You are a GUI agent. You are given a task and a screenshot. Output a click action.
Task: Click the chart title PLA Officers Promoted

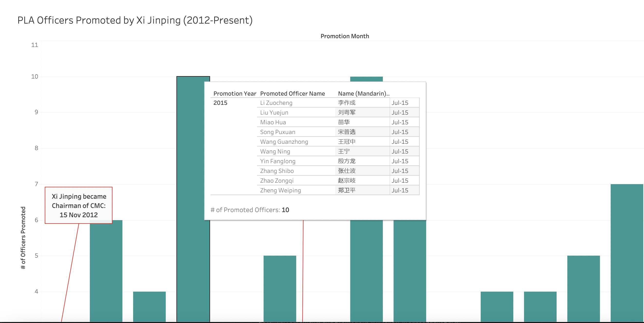pos(135,20)
